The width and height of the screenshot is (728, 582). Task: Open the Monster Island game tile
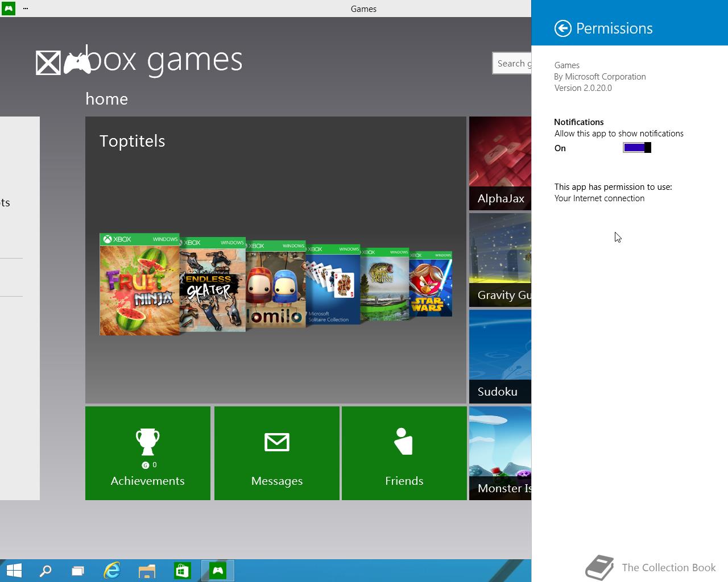[x=500, y=454]
